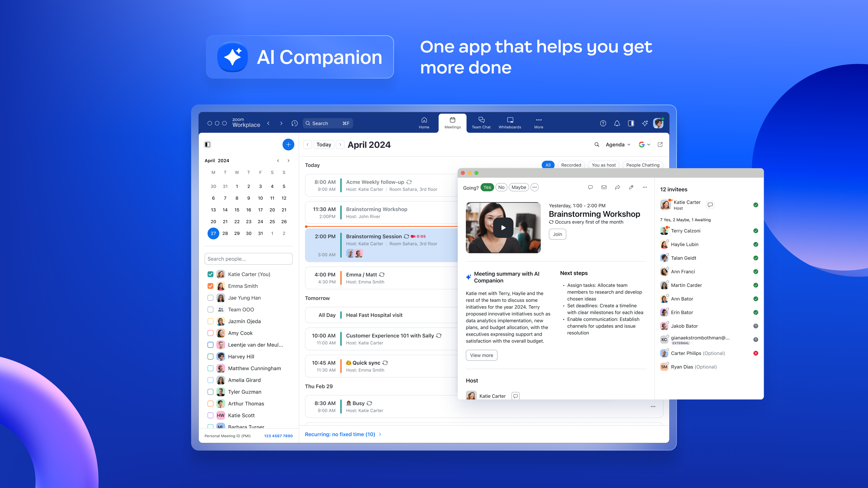Enable Jae Yung Han's calendar checkbox
This screenshot has height=488, width=868.
pos(211,298)
